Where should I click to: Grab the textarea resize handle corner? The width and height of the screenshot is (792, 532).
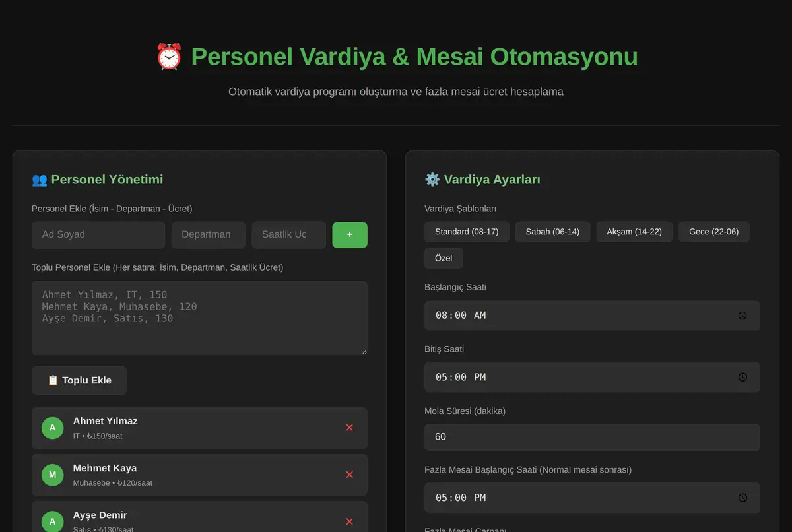tap(363, 350)
